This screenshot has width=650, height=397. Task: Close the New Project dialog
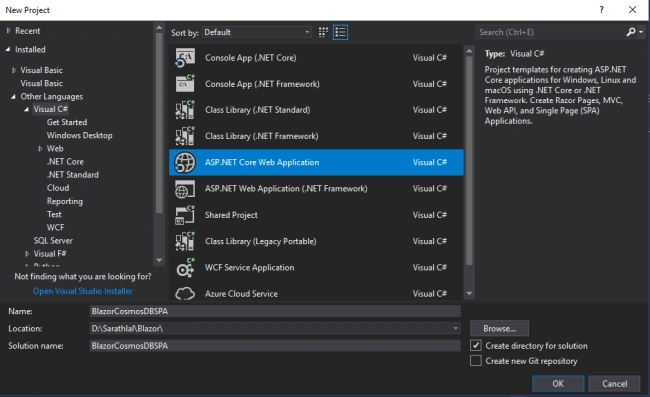[632, 10]
